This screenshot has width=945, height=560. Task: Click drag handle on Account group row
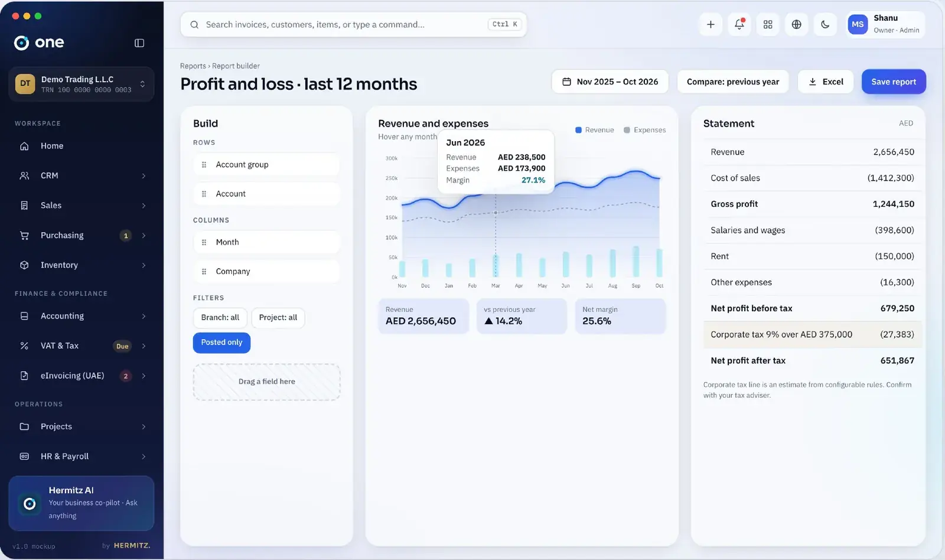click(204, 165)
